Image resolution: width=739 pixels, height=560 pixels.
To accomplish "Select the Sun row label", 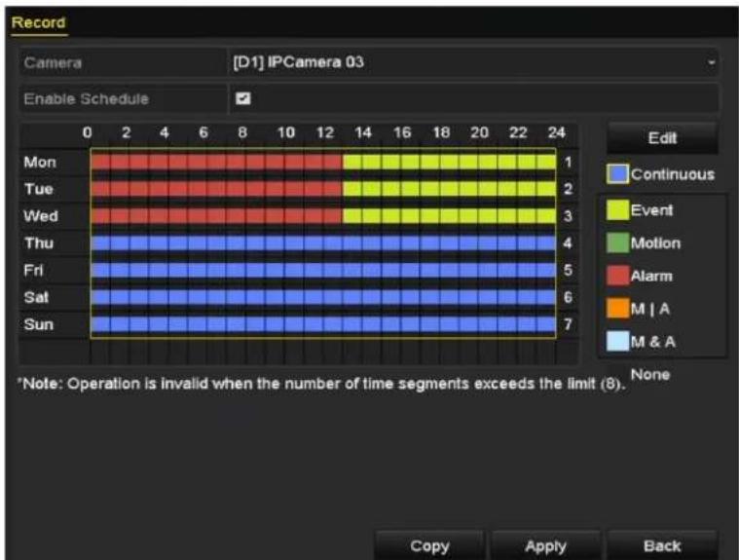I will point(39,324).
